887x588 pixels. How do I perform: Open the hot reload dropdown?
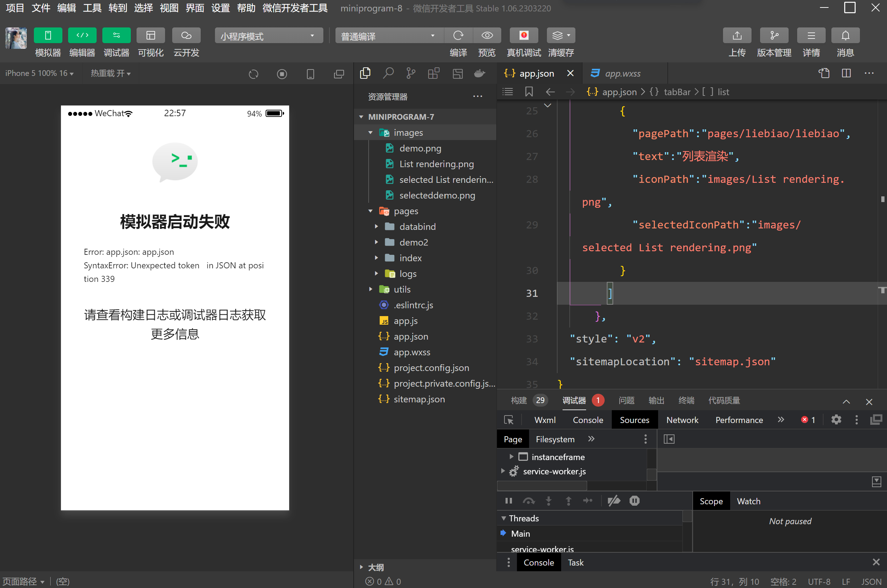(110, 73)
